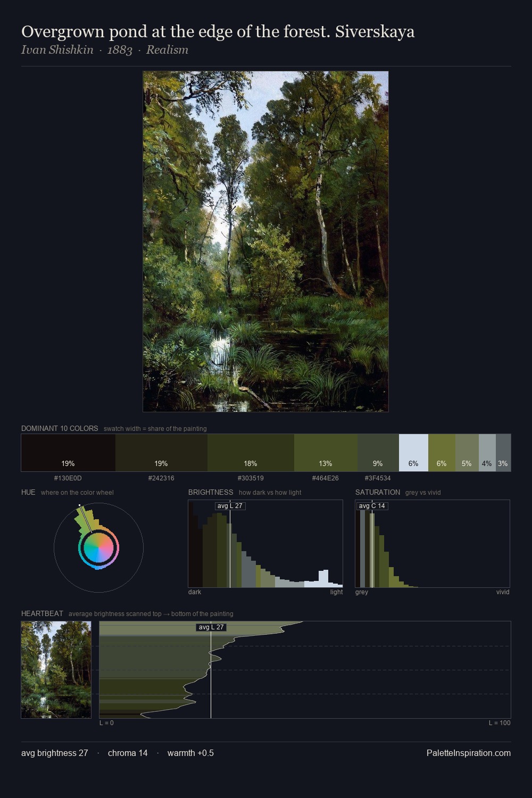Click the avg C 14 label in saturation chart
This screenshot has height=798, width=532.
[x=372, y=506]
